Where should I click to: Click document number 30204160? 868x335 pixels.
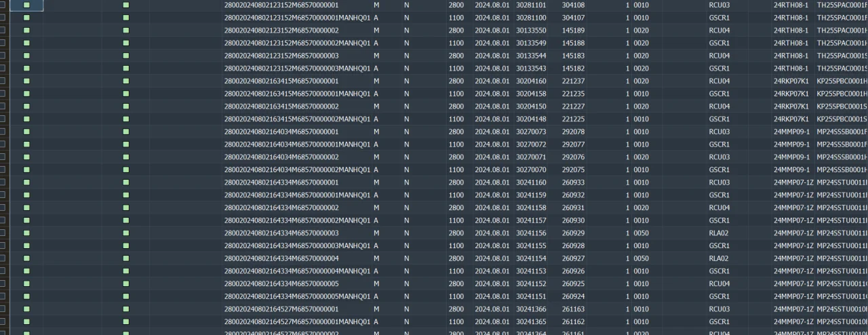point(531,81)
